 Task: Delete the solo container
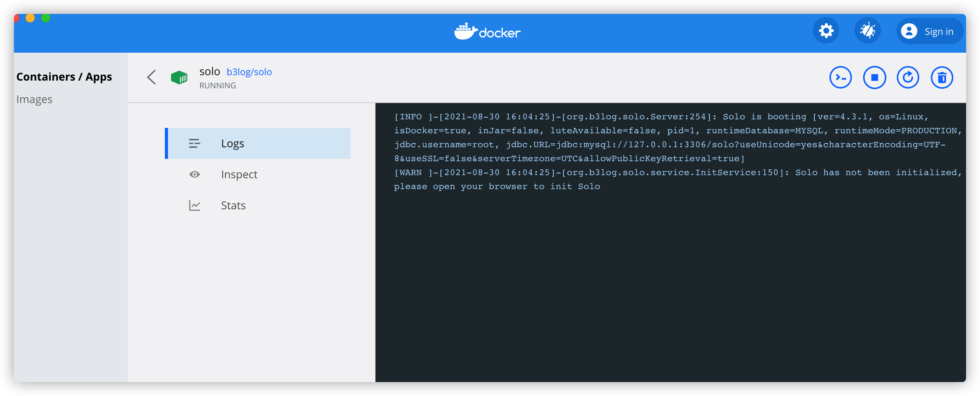click(x=942, y=77)
